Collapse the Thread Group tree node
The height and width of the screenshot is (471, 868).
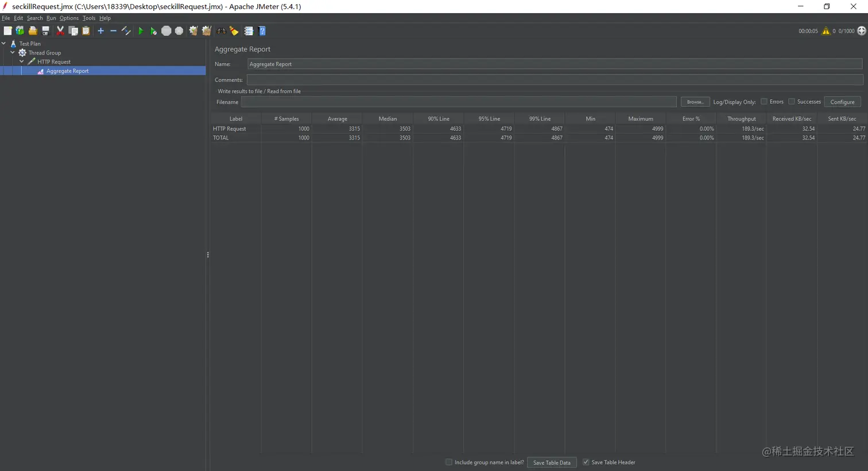(13, 53)
